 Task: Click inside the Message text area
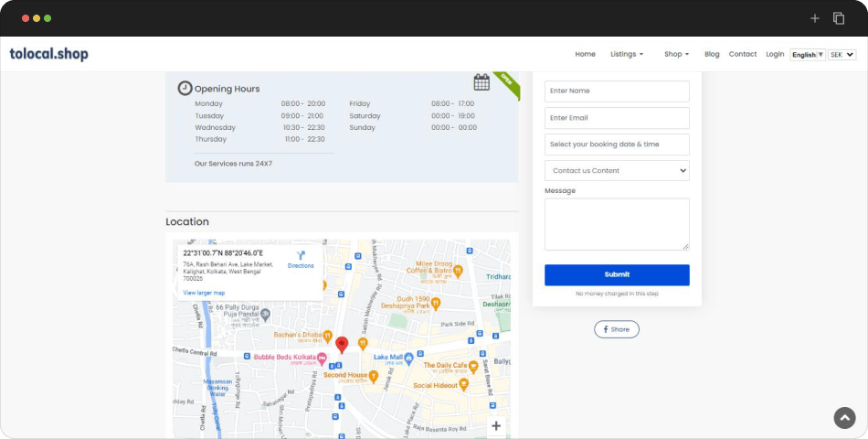pyautogui.click(x=617, y=224)
